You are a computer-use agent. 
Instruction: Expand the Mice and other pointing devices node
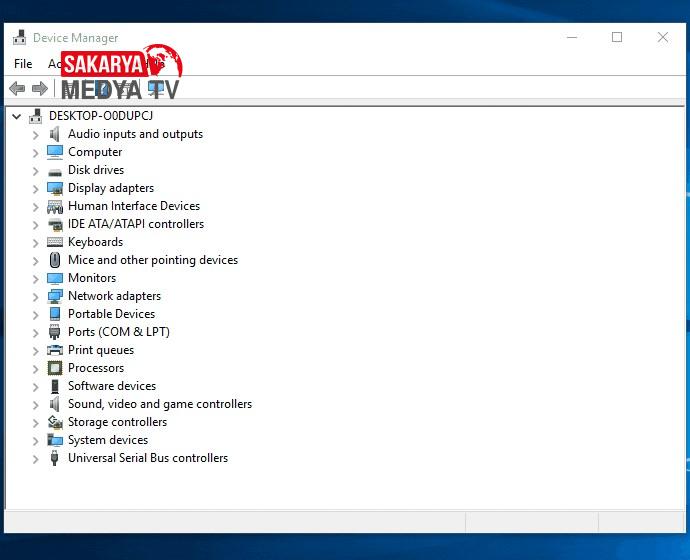click(35, 260)
